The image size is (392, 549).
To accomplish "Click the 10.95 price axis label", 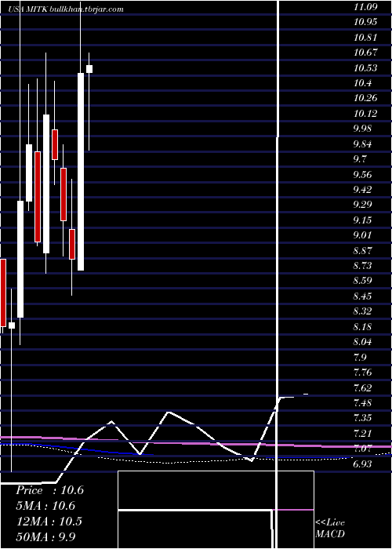I will pos(365,22).
